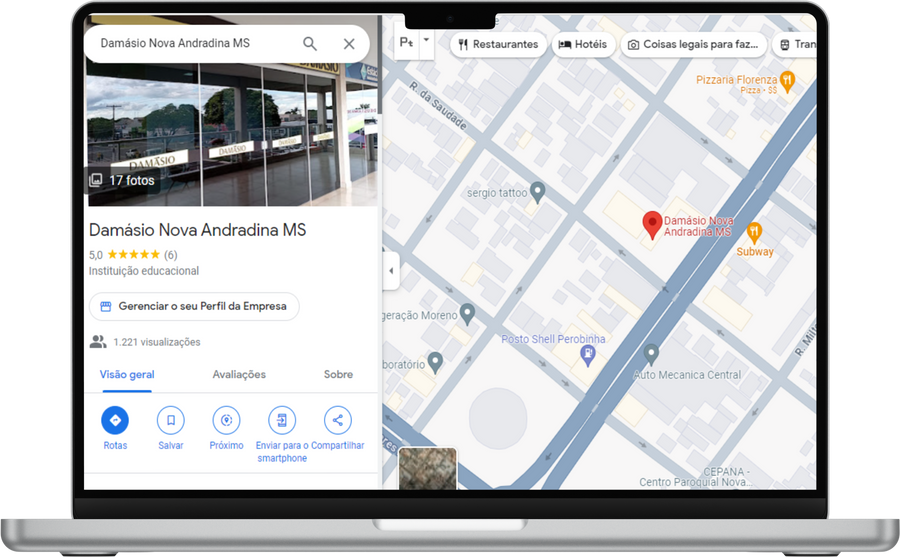The width and height of the screenshot is (900, 557).
Task: Clear the search with the X icon
Action: click(349, 44)
